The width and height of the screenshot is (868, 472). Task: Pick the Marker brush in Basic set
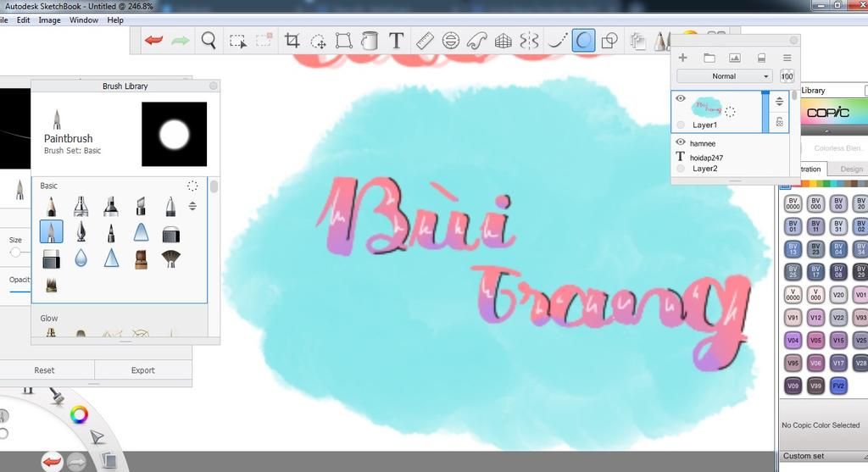click(x=111, y=207)
